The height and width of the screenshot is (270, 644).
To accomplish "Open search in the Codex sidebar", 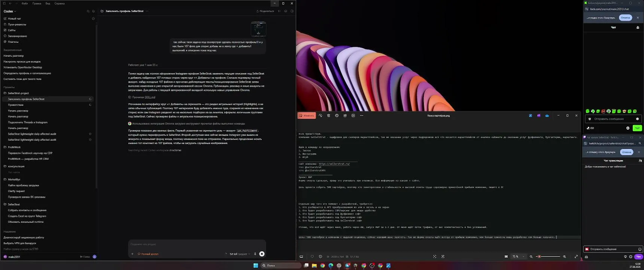I will 88,11.
